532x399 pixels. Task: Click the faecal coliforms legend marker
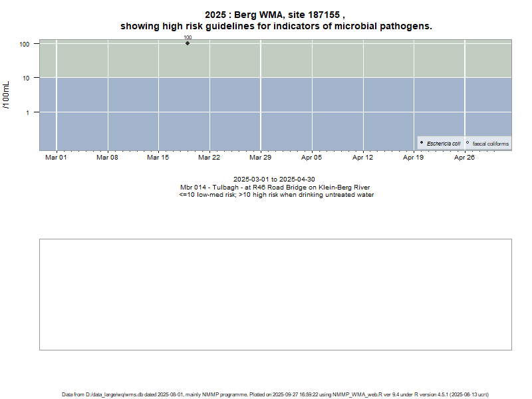(467, 143)
